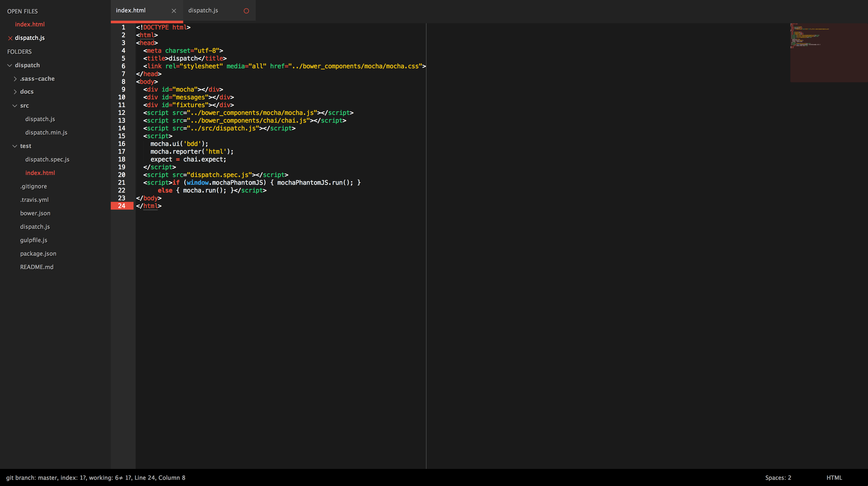Open the HTML syntax selector
The height and width of the screenshot is (486, 868).
834,477
